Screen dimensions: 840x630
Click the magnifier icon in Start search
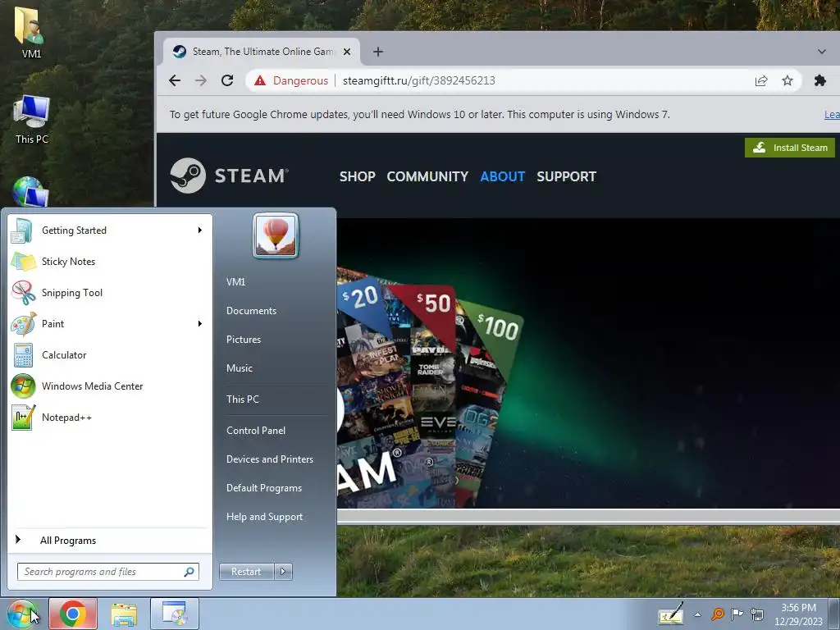tap(189, 572)
